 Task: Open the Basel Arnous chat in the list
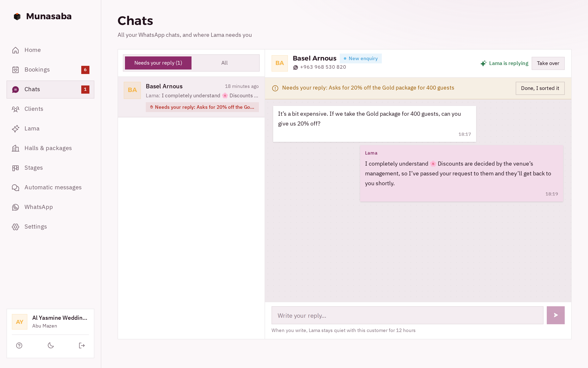pos(191,97)
